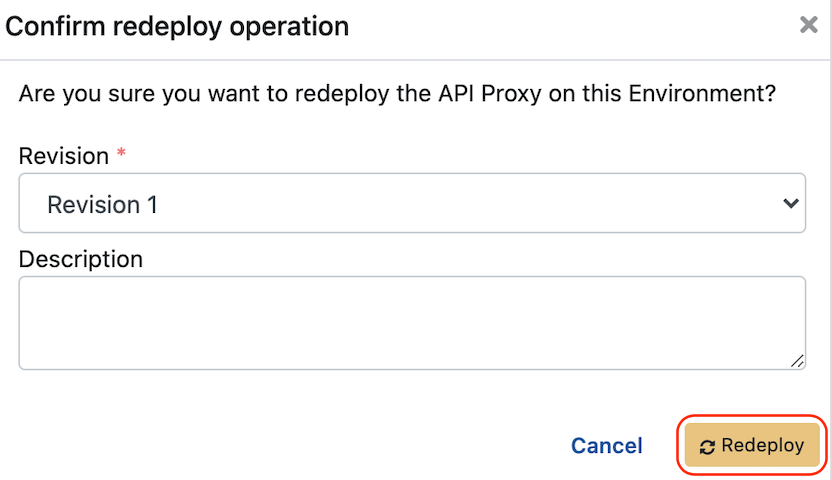Click inside the Description text area
The width and height of the screenshot is (832, 480).
click(412, 322)
